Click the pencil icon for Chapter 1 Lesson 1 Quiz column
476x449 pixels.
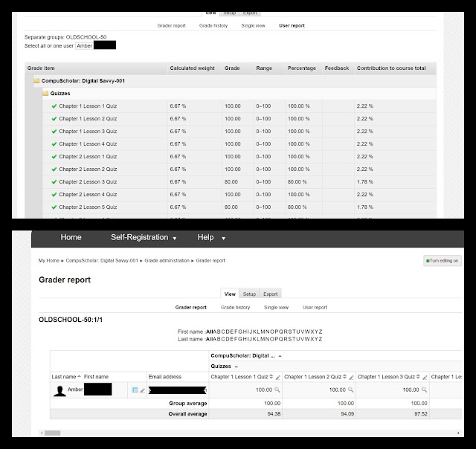coord(277,378)
